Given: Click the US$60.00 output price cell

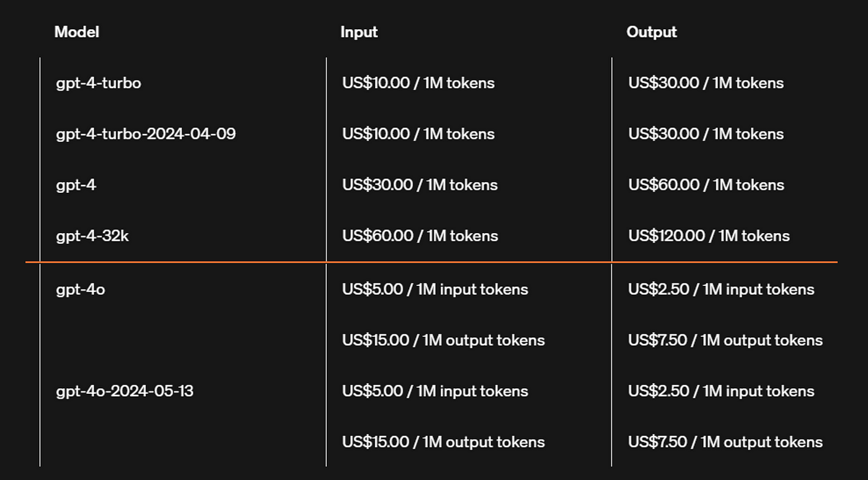Looking at the screenshot, I should tap(706, 185).
